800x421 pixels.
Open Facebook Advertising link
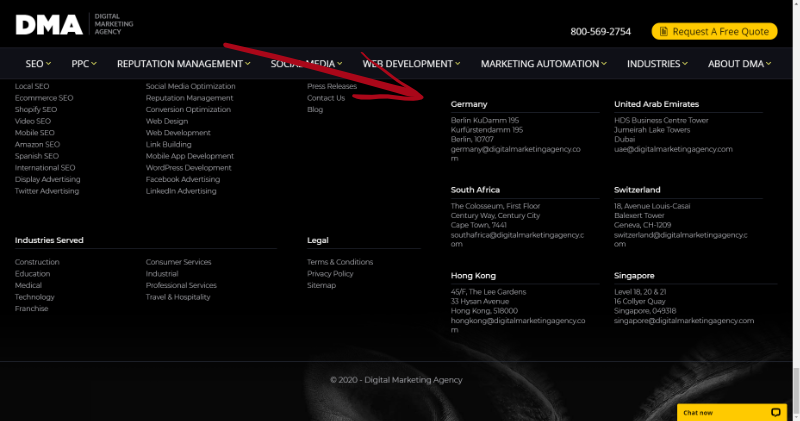click(183, 180)
